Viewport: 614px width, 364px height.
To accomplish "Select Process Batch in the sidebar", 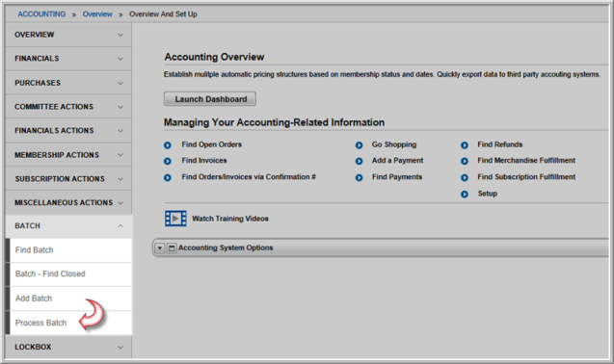I will pyautogui.click(x=41, y=323).
